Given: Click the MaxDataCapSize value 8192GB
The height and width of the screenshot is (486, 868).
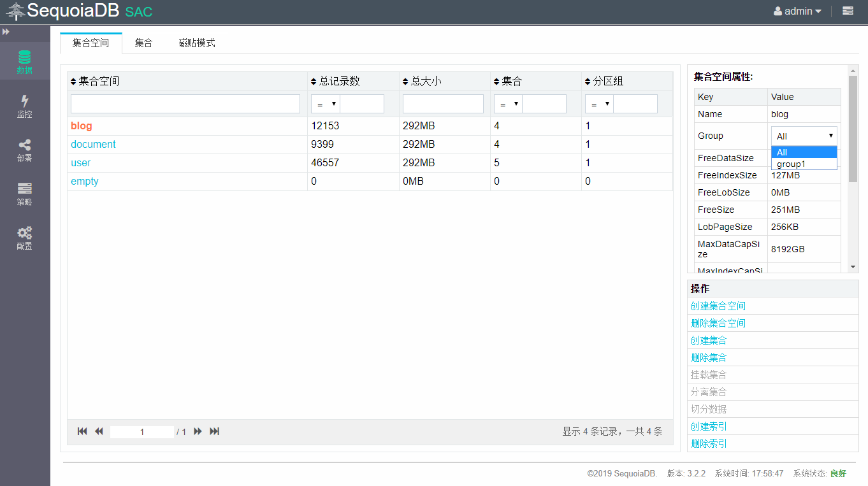Looking at the screenshot, I should tap(788, 249).
